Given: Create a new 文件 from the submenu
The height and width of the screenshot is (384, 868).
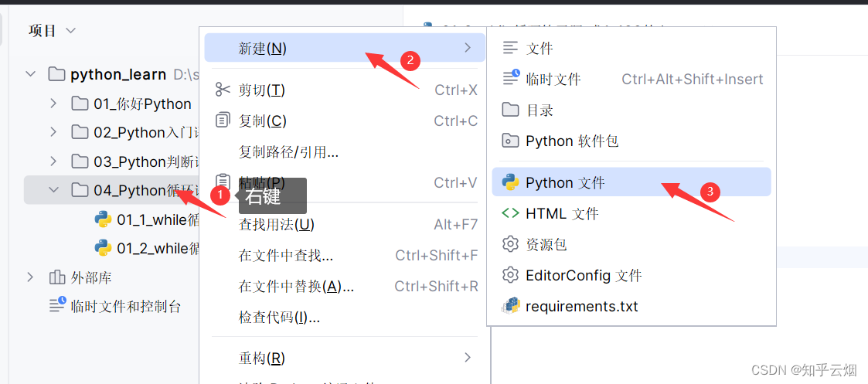Looking at the screenshot, I should [631, 48].
